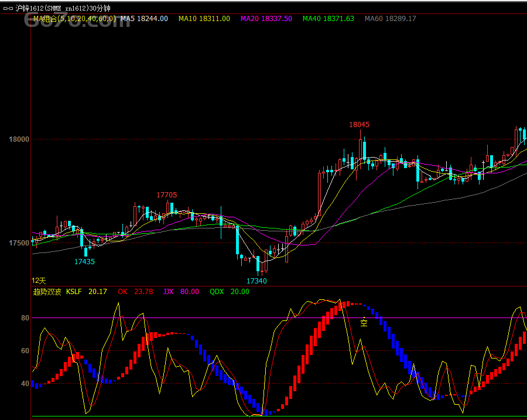Screen dimensions: 527x420
Task: Click the 空 short signal marker
Action: tap(364, 322)
